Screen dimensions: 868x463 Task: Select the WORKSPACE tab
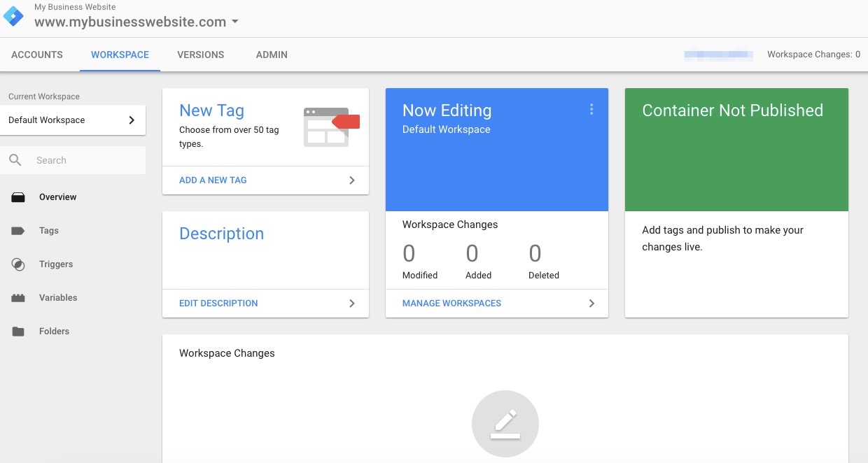(120, 55)
